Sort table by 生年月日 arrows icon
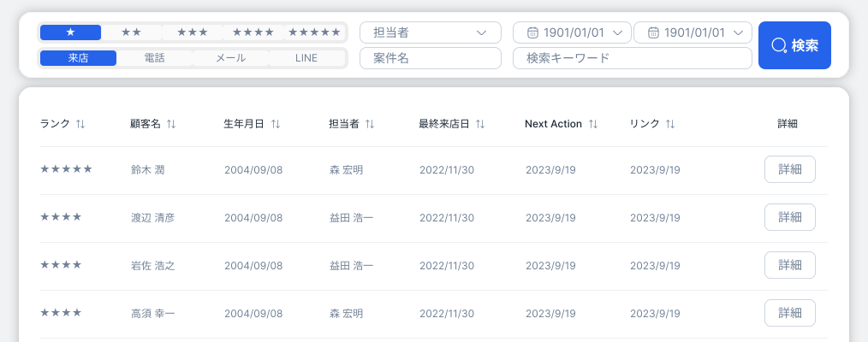The height and width of the screenshot is (342, 868). [276, 124]
